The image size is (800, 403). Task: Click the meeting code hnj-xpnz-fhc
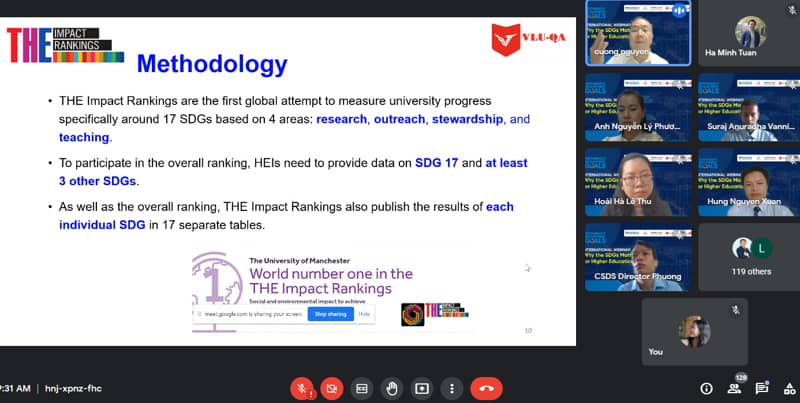pos(82,388)
